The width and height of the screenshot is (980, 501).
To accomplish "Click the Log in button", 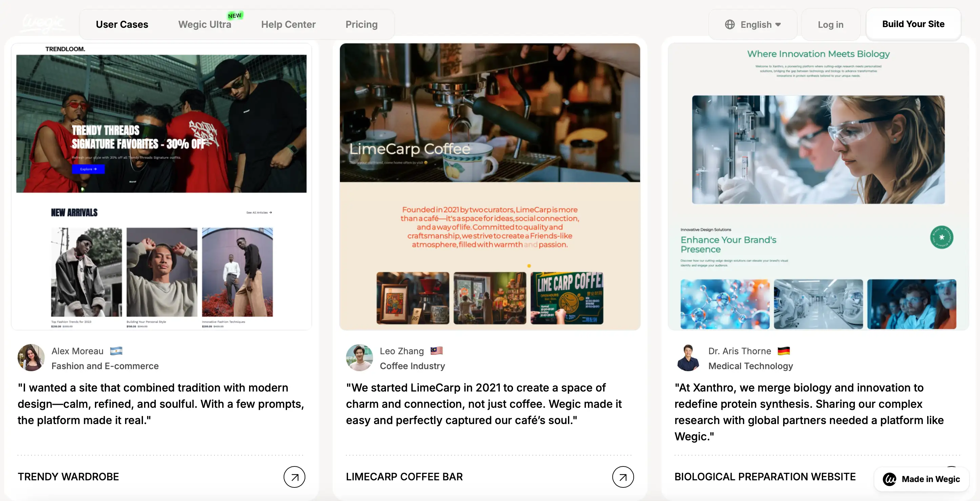I will pyautogui.click(x=831, y=24).
